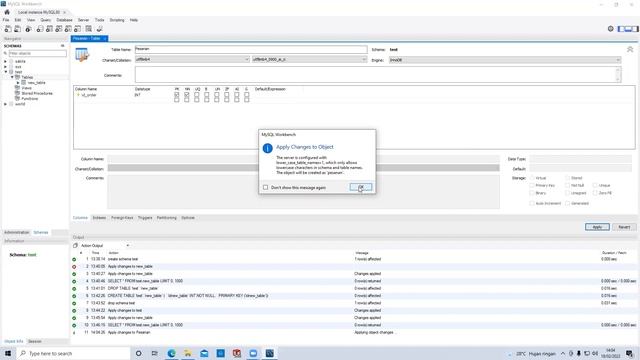Switch to Administration tab in Navigator
Viewport: 640px width, 360px height.
click(17, 232)
